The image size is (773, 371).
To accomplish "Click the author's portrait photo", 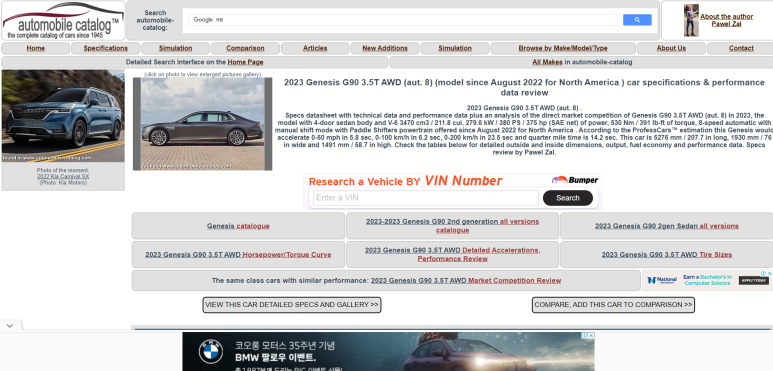I will pos(691,20).
